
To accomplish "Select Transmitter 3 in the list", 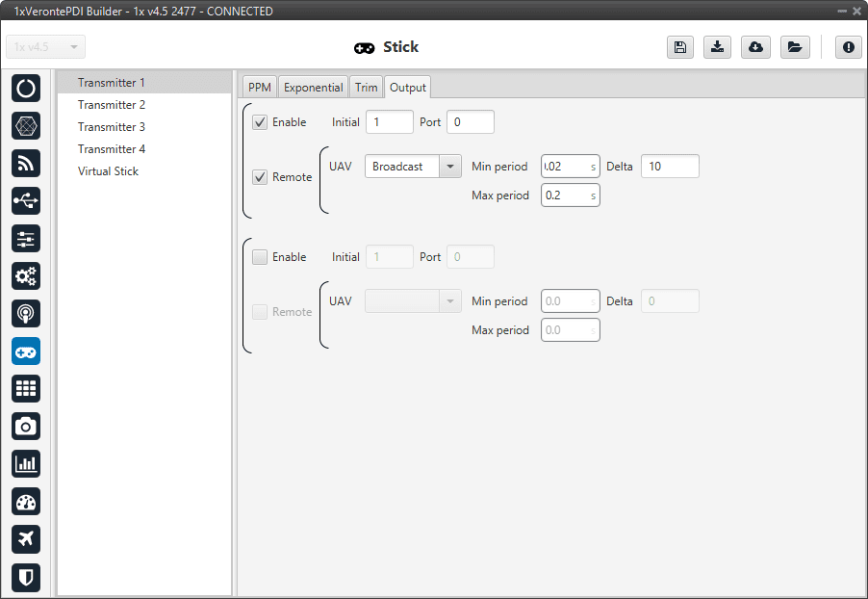I will 144,127.
